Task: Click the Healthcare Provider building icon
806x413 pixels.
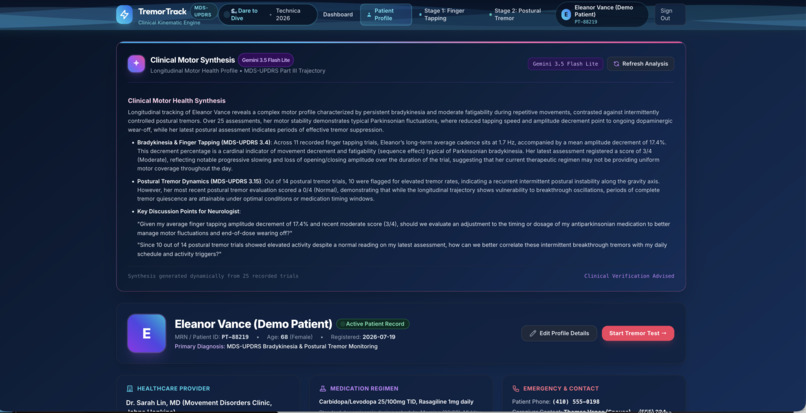Action: point(130,389)
